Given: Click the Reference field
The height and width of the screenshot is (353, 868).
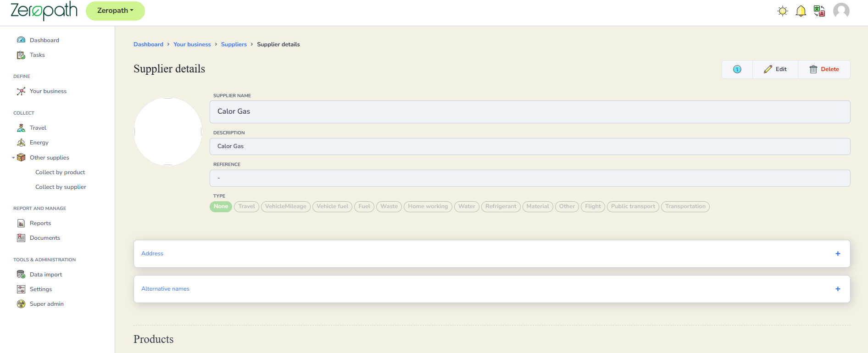Looking at the screenshot, I should coord(530,178).
